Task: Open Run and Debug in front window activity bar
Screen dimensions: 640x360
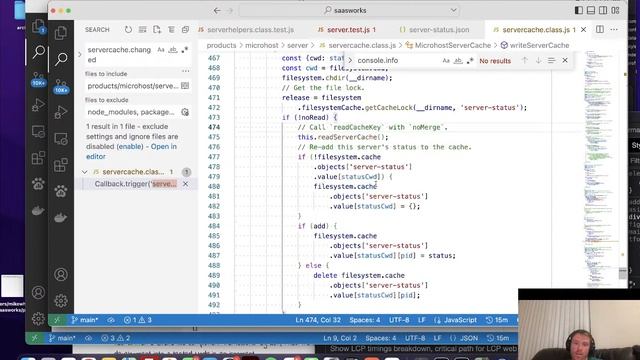Action: [61, 112]
